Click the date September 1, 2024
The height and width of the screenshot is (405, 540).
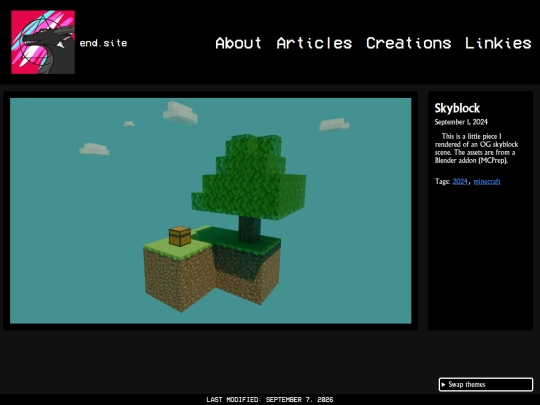tap(461, 122)
